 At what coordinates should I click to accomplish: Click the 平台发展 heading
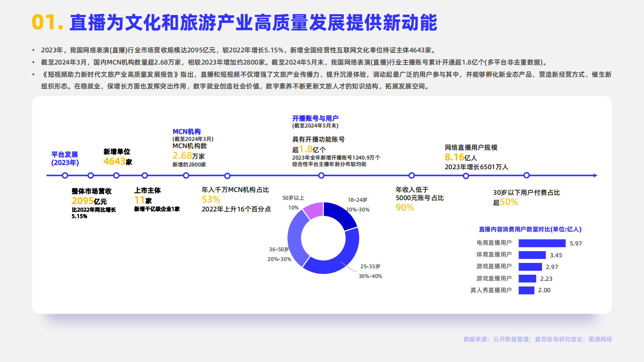tap(65, 155)
